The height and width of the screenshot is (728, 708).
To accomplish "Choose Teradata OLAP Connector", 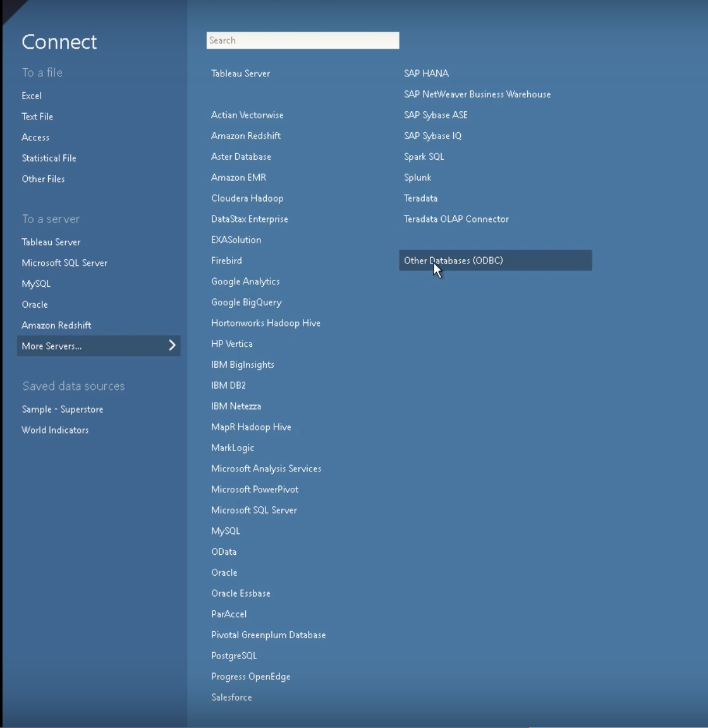I will (456, 219).
